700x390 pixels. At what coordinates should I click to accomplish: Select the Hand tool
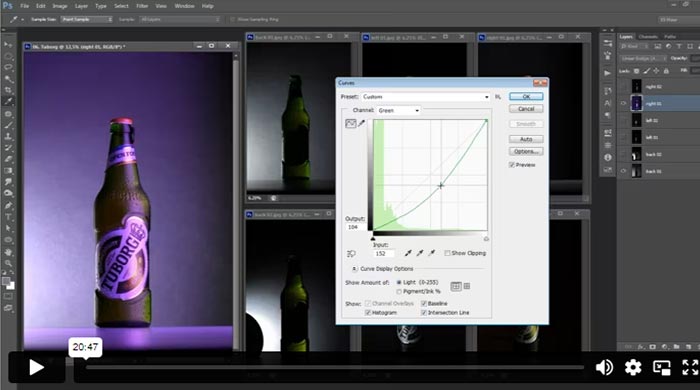[x=8, y=252]
